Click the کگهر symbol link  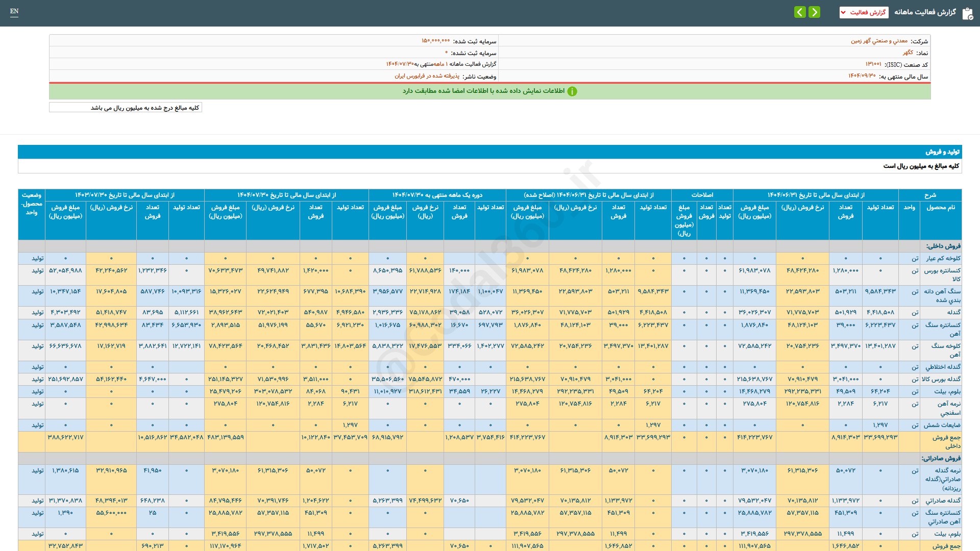click(x=908, y=53)
